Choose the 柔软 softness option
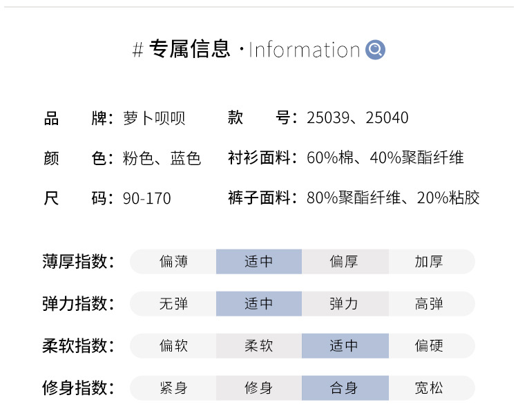This screenshot has width=518, height=420. coord(259,346)
